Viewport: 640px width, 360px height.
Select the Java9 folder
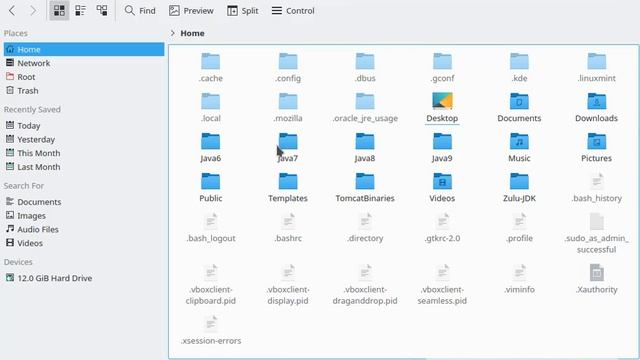(442, 147)
